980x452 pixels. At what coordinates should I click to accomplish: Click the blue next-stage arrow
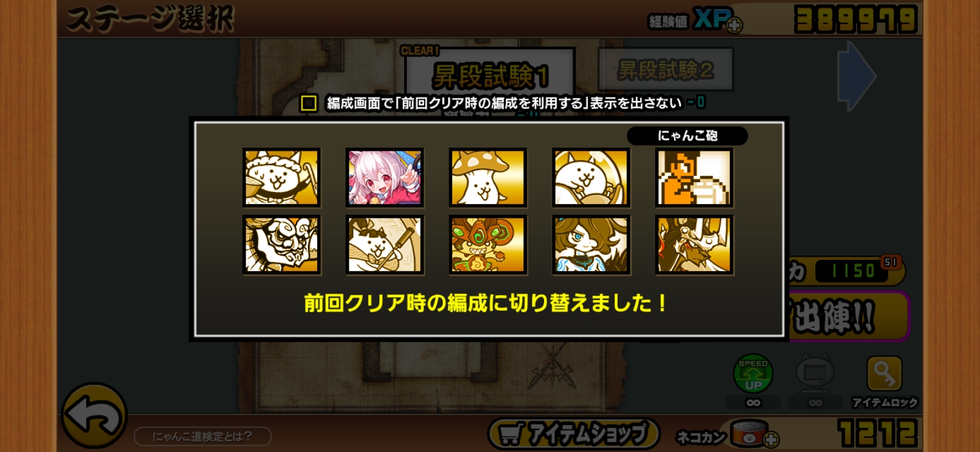pos(856,76)
